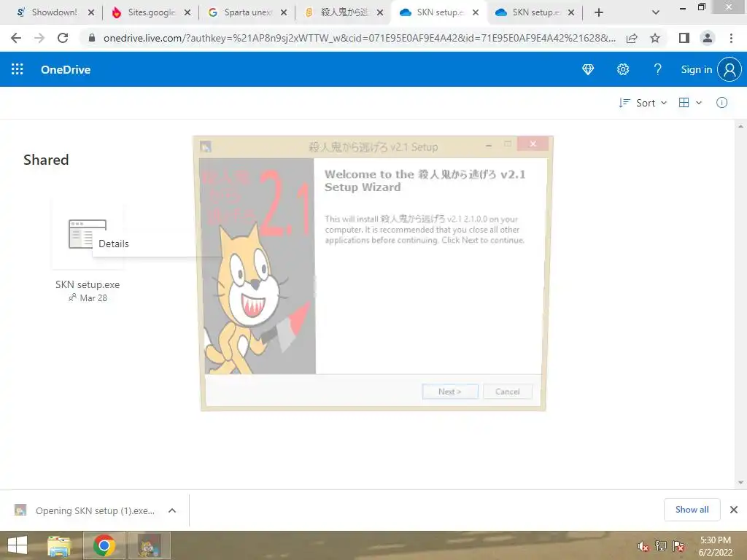Image resolution: width=747 pixels, height=560 pixels.
Task: Go back in Chrome
Action: [x=16, y=38]
